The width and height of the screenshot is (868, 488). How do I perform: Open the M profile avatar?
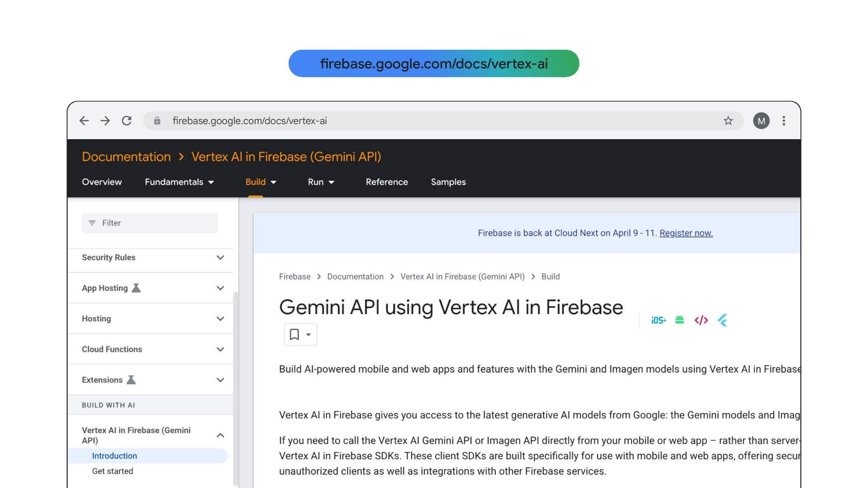761,121
